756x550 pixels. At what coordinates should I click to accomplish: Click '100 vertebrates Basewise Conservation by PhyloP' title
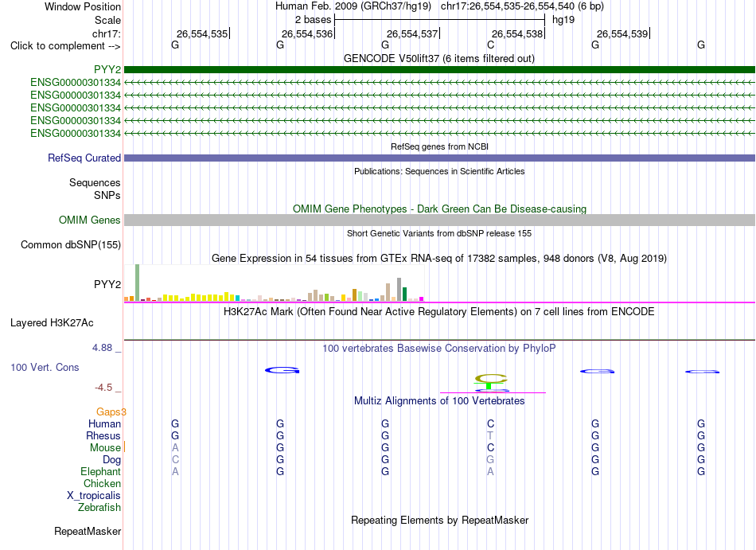[x=439, y=349]
